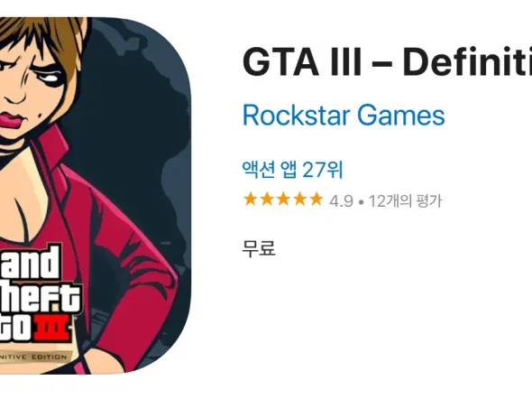Click the third orange rating star
This screenshot has height=399, width=532.
coord(283,199)
